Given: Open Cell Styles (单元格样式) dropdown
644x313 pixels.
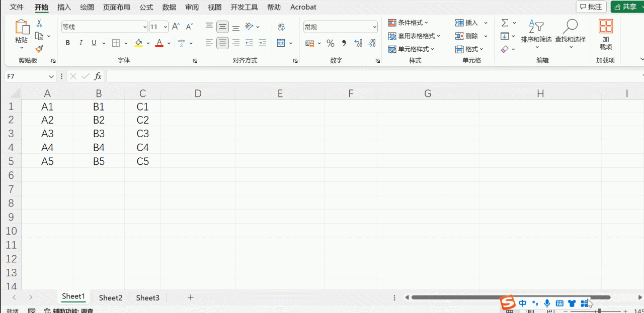Looking at the screenshot, I should [411, 49].
